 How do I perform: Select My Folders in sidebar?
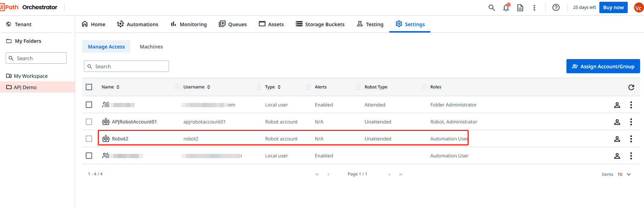(x=24, y=41)
